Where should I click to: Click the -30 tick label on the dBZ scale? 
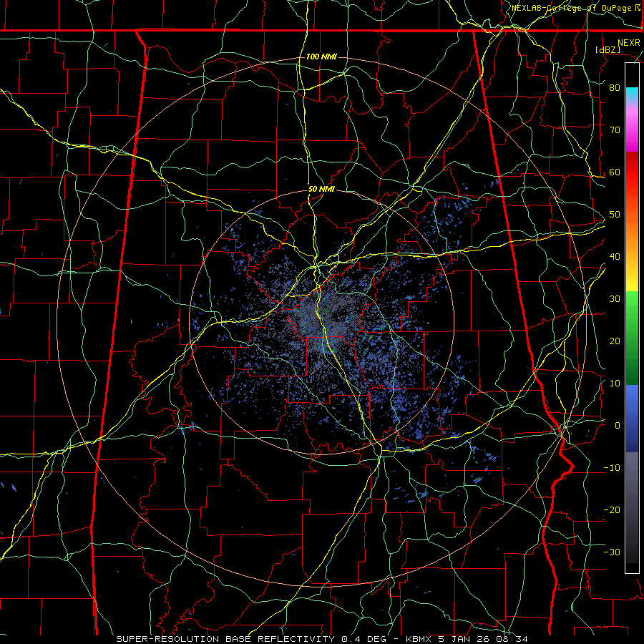pos(612,552)
